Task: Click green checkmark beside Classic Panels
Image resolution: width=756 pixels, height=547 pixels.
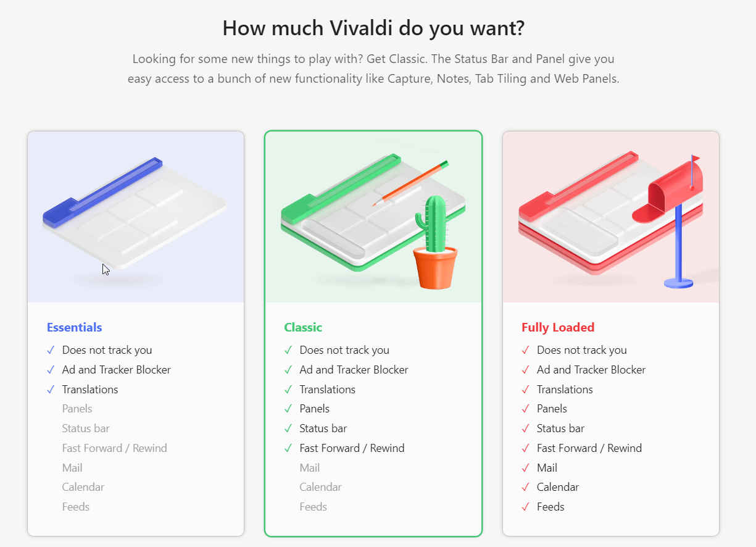Action: (288, 409)
